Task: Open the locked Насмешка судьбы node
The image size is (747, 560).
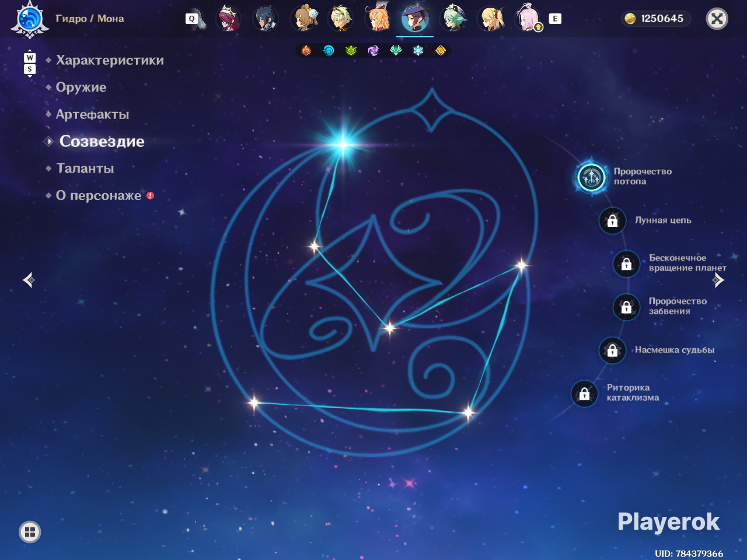Action: (613, 350)
